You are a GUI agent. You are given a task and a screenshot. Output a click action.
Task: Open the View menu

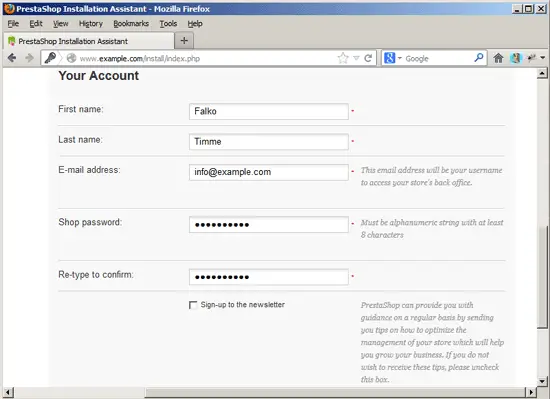61,23
